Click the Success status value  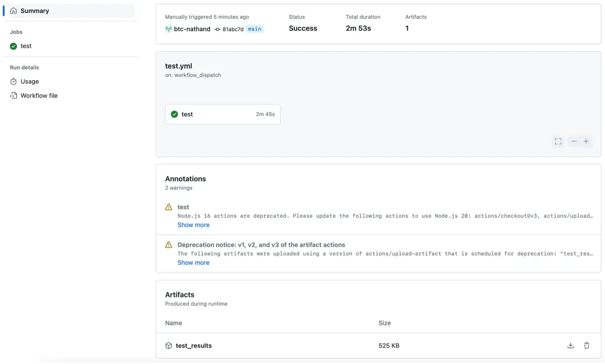coord(303,28)
